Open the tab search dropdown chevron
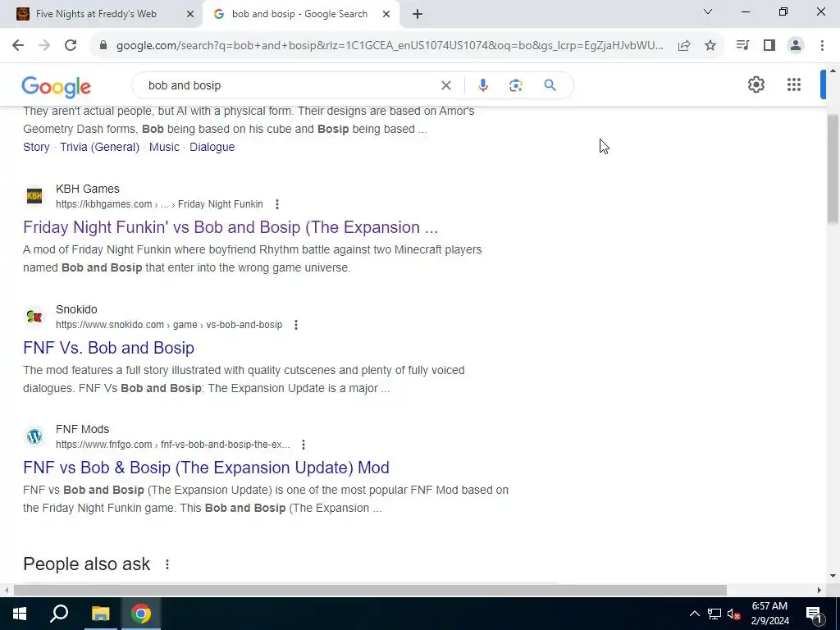 click(708, 11)
